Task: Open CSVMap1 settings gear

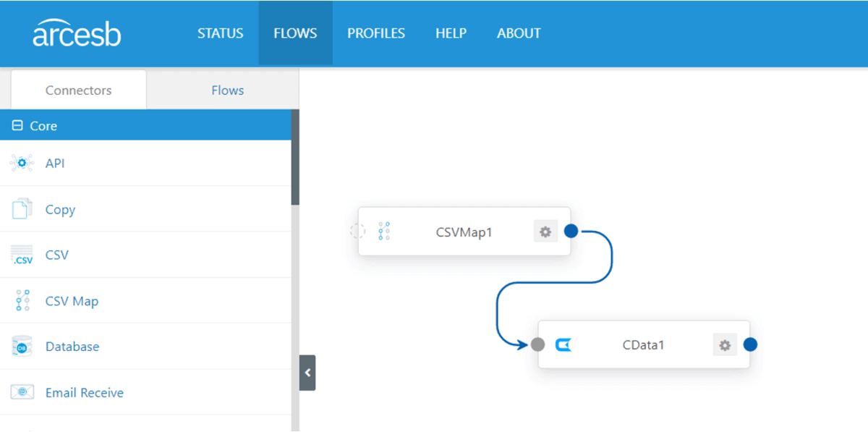Action: click(545, 232)
